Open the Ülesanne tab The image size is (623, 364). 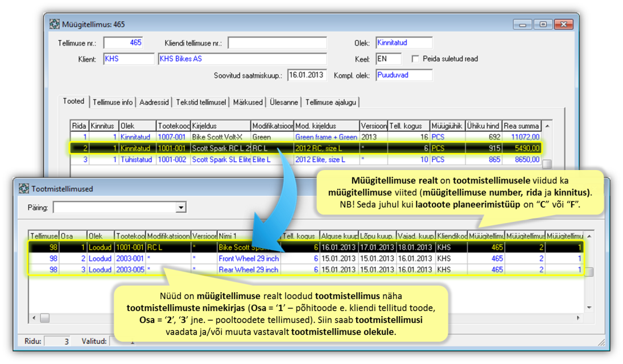pyautogui.click(x=284, y=102)
